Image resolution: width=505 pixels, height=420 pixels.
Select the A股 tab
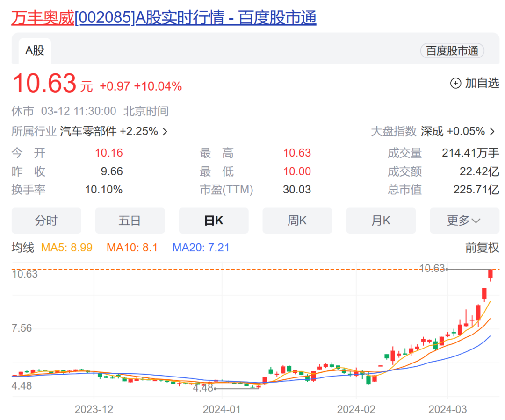35,51
